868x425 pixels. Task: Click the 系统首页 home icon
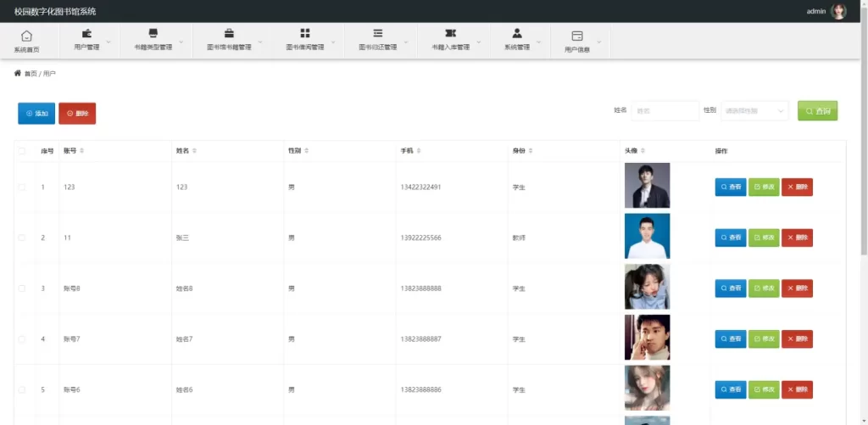pos(26,36)
